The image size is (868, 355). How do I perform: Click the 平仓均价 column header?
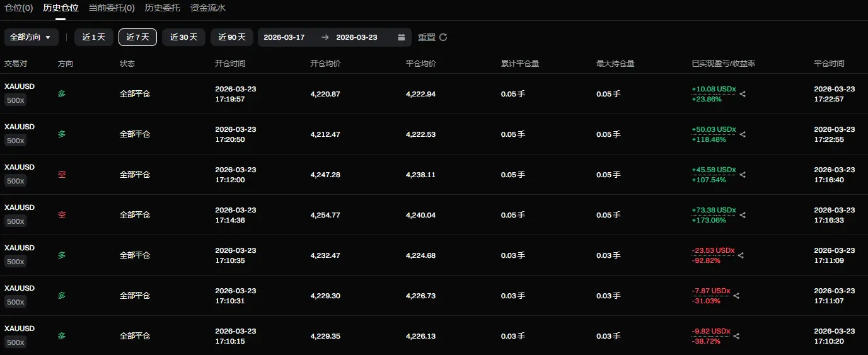click(421, 64)
